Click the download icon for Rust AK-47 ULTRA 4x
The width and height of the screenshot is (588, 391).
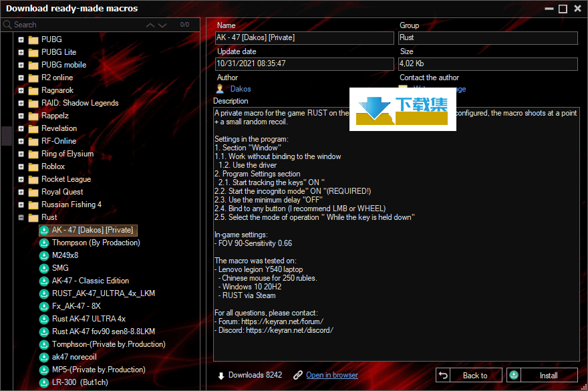tap(44, 319)
